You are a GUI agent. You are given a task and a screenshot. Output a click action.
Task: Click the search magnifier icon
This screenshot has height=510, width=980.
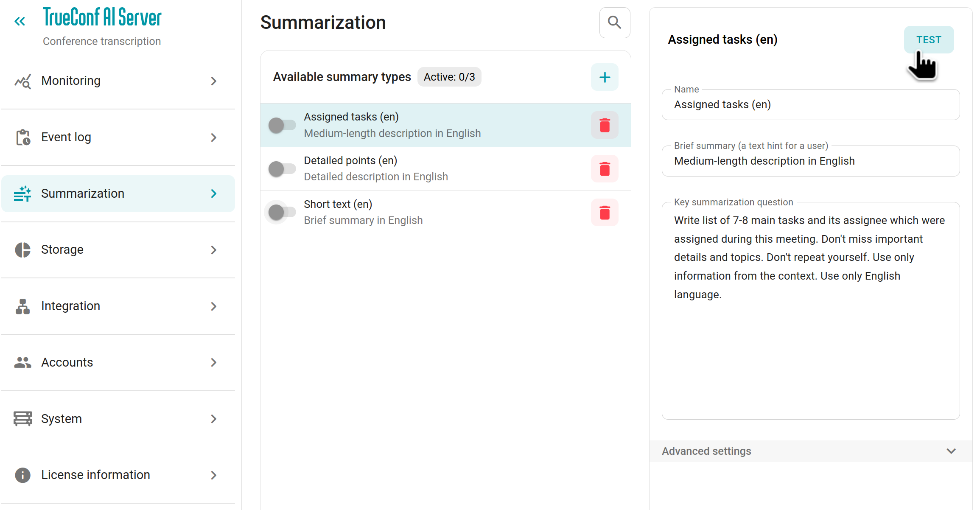[x=614, y=22]
